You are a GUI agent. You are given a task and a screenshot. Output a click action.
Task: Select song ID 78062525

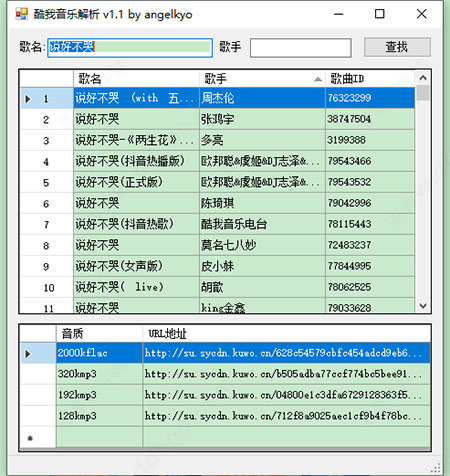370,287
